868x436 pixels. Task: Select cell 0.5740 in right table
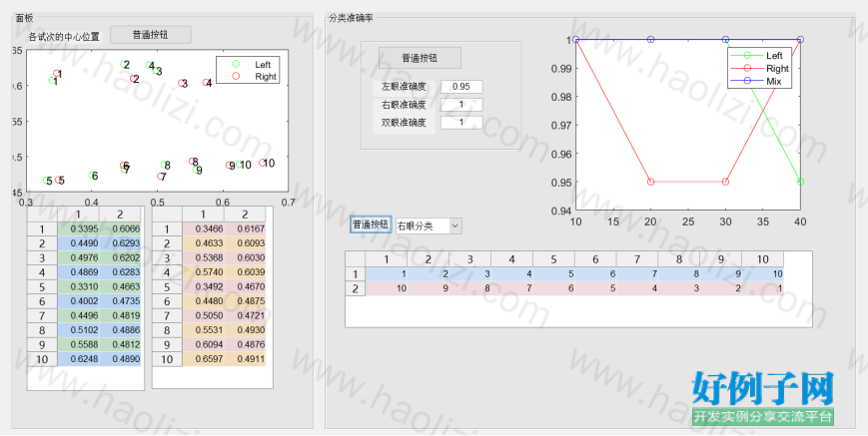pyautogui.click(x=203, y=272)
